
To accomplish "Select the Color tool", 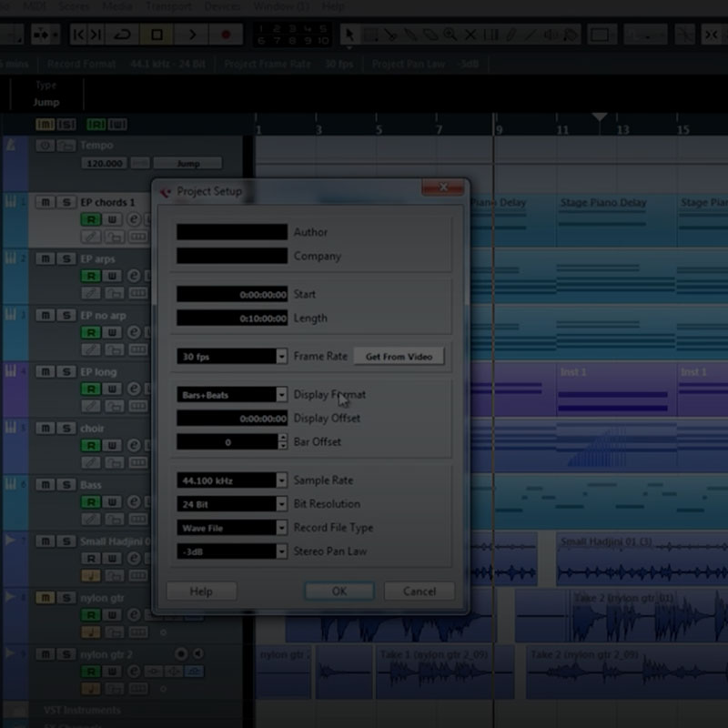I will pos(571,35).
